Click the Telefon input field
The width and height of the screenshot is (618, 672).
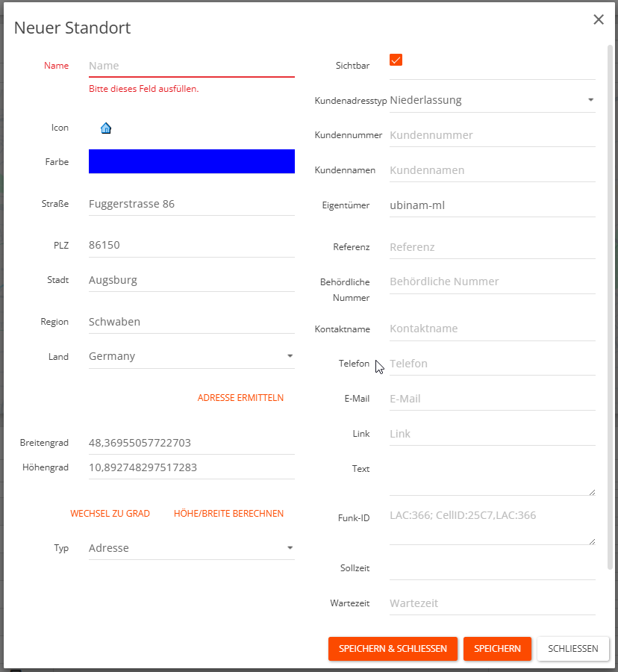pyautogui.click(x=492, y=364)
